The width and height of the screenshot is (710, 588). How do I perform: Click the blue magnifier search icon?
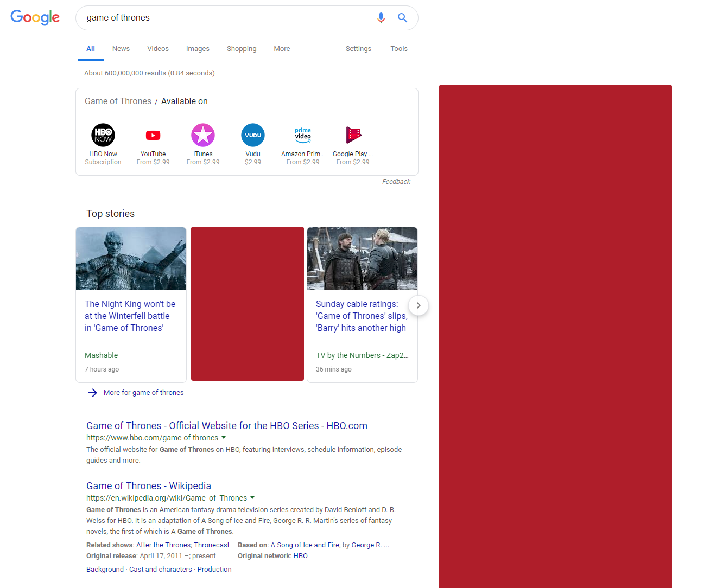(402, 18)
